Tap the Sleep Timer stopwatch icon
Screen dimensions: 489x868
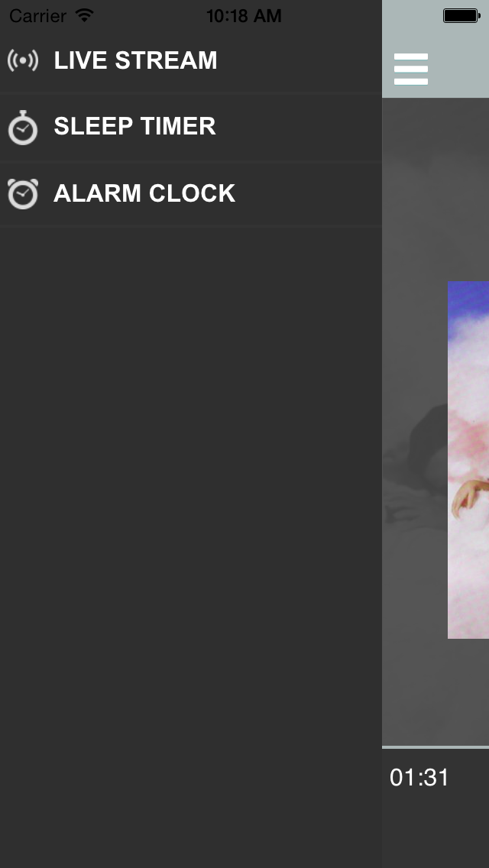pos(23,128)
